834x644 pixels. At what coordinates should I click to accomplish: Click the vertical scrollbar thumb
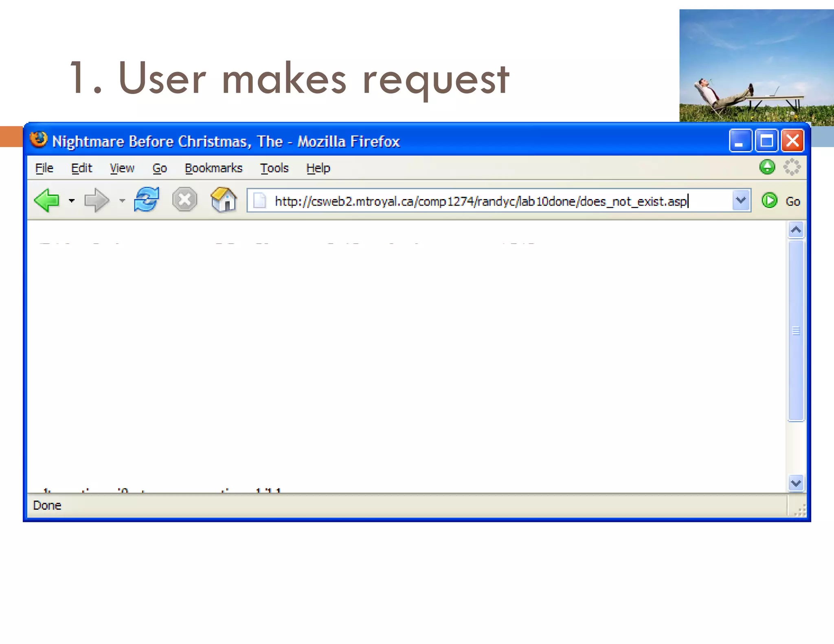(x=796, y=331)
